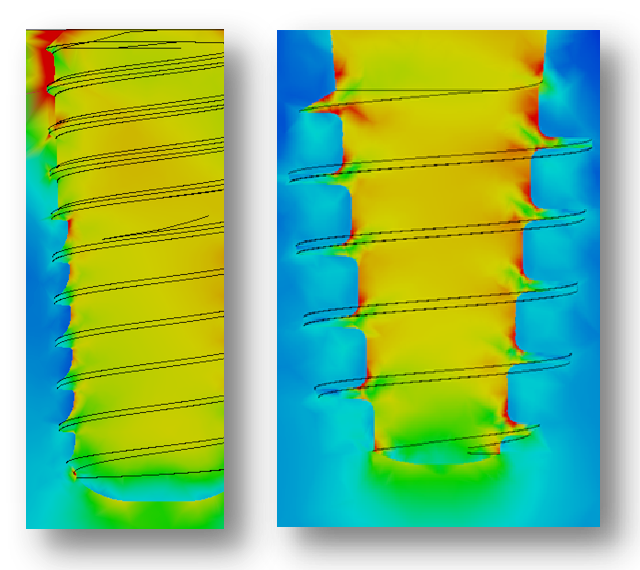Click the left screw stress contour image
The image size is (640, 570).
[x=124, y=278]
